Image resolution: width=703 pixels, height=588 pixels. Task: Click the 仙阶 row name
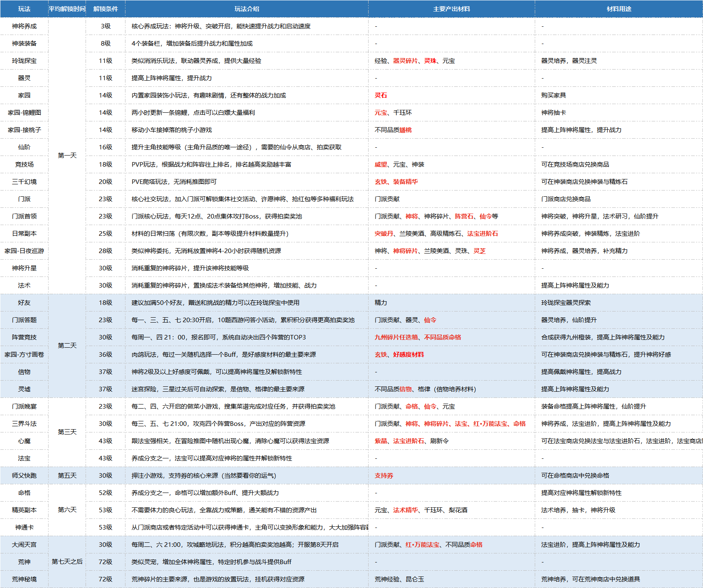pos(24,147)
